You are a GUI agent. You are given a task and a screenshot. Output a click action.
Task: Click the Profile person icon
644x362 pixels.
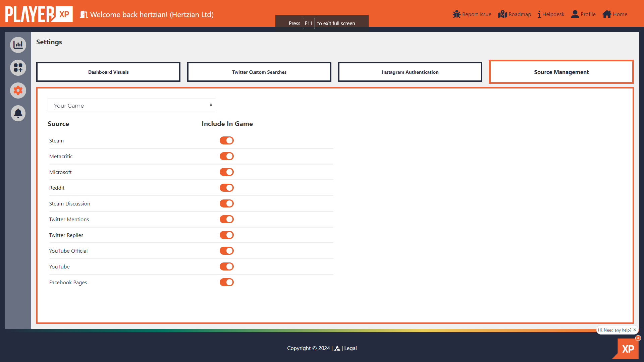[x=575, y=14]
